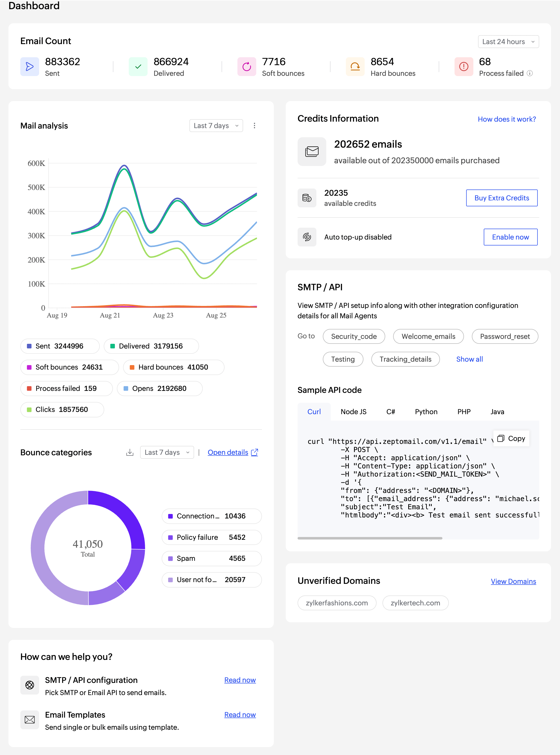Open the Mail analysis three-dot menu
560x755 pixels.
[x=254, y=126]
